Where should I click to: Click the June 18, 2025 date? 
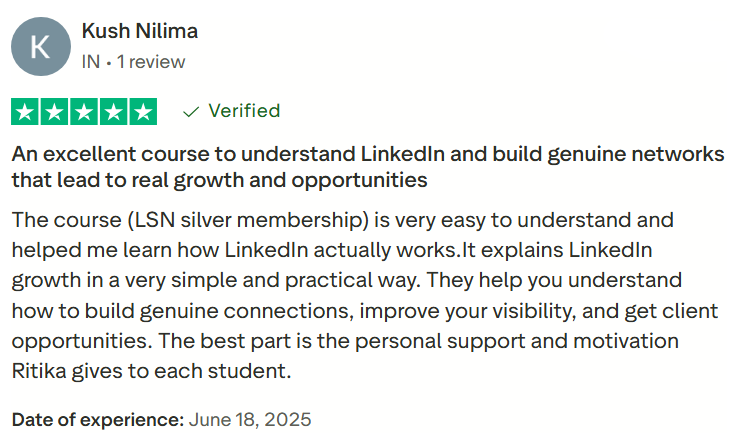coord(250,418)
